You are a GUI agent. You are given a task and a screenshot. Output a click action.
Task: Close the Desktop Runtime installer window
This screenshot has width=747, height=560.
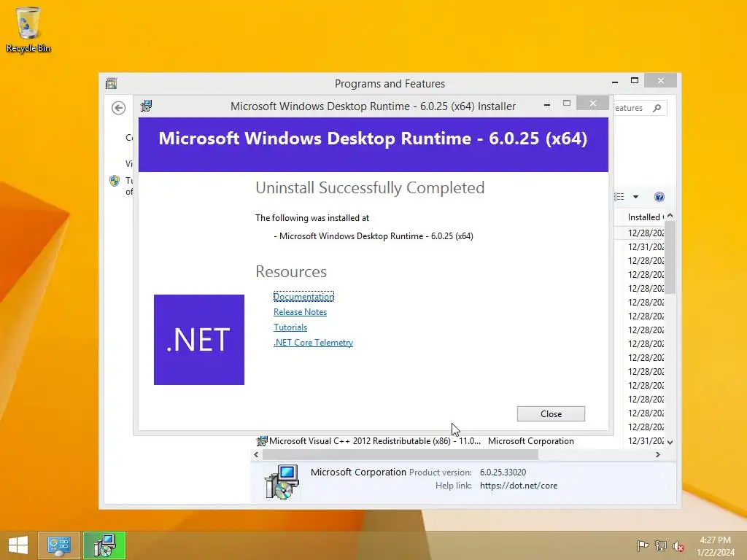pos(592,103)
